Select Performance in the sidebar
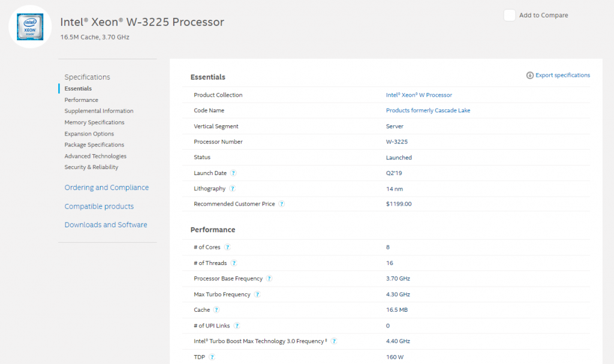Viewport: 614px width, 364px height. pos(82,100)
